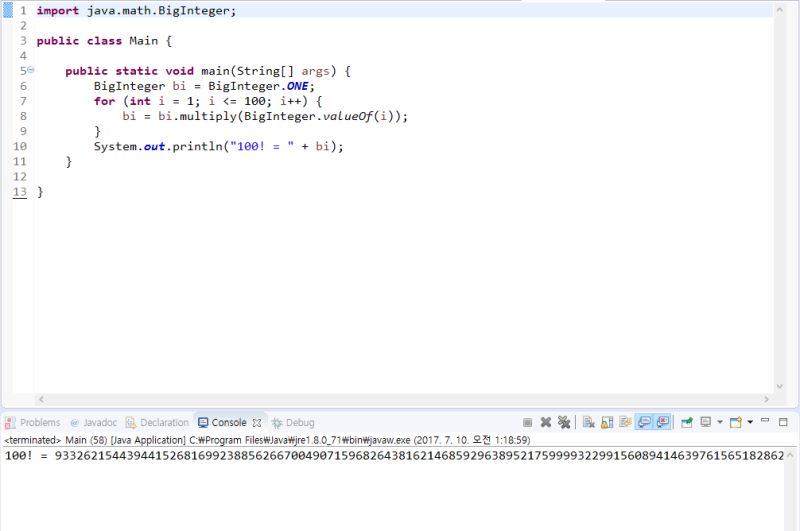Click the editor vertical scrollbar down arrow
This screenshot has height=531, width=800.
[x=780, y=386]
